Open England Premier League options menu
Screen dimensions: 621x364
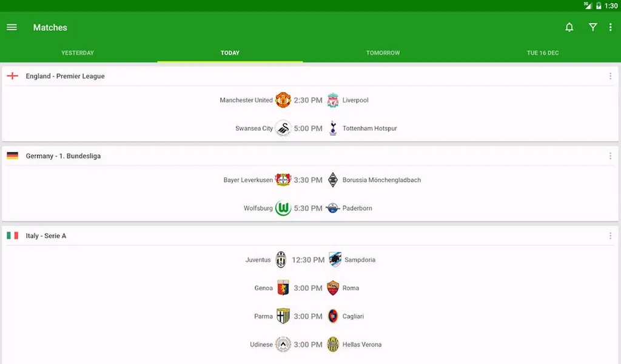(610, 76)
